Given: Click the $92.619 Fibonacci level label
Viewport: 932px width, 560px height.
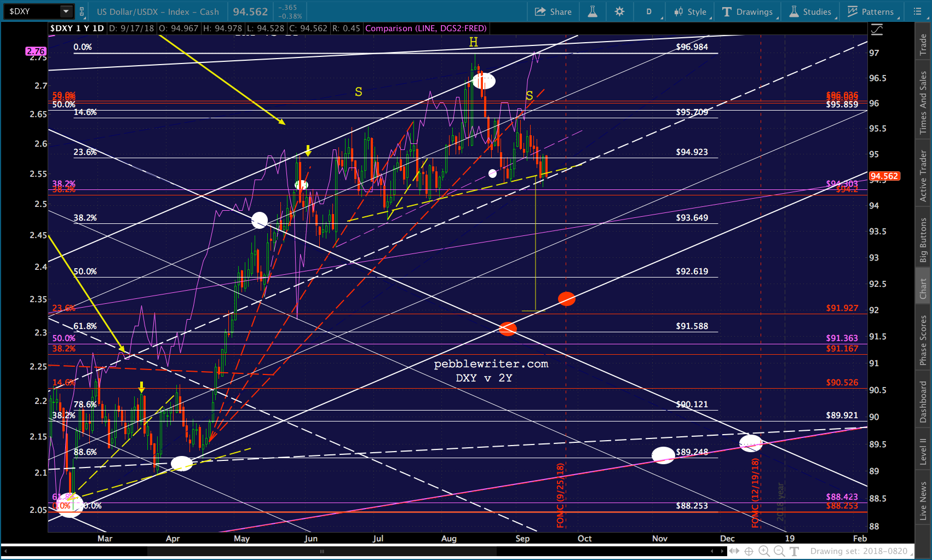Looking at the screenshot, I should (x=692, y=272).
